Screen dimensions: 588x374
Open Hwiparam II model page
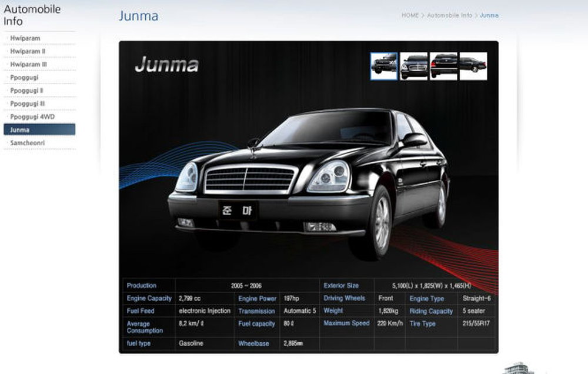coord(28,51)
